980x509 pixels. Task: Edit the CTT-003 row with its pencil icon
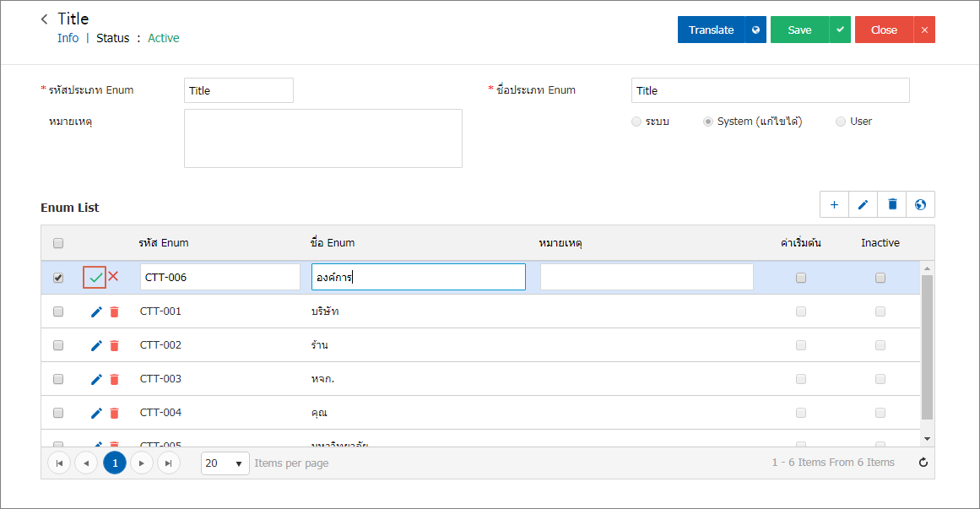[96, 379]
